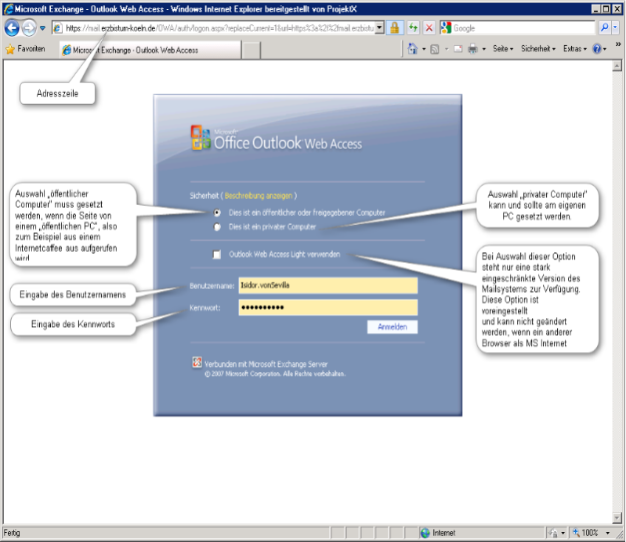Select the Microsoft Exchange - Outlook Web Access tab
The image size is (626, 542).
point(150,50)
